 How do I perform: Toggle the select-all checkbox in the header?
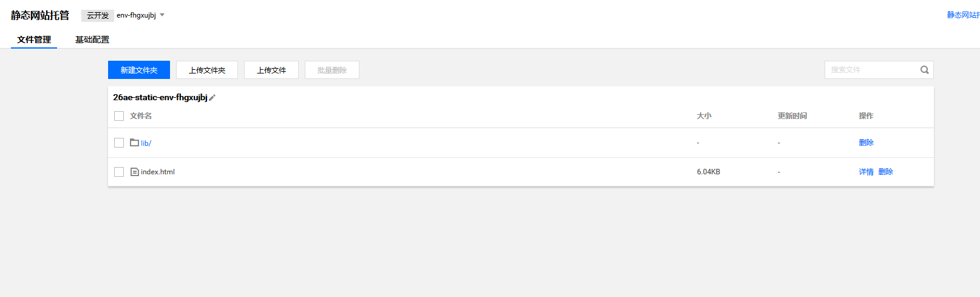(x=119, y=116)
